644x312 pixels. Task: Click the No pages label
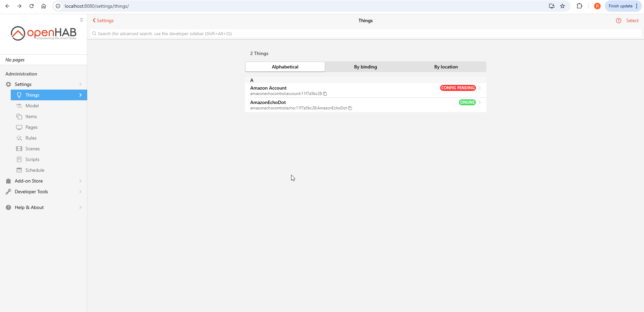click(15, 60)
